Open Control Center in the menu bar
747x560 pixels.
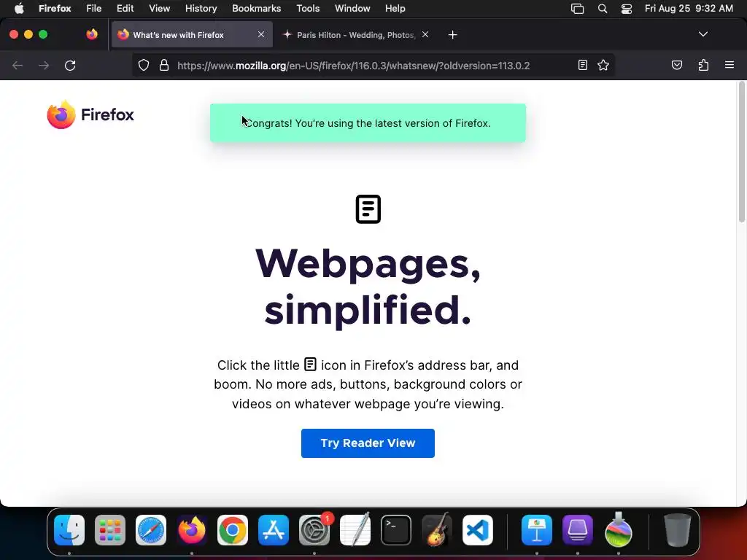(627, 9)
